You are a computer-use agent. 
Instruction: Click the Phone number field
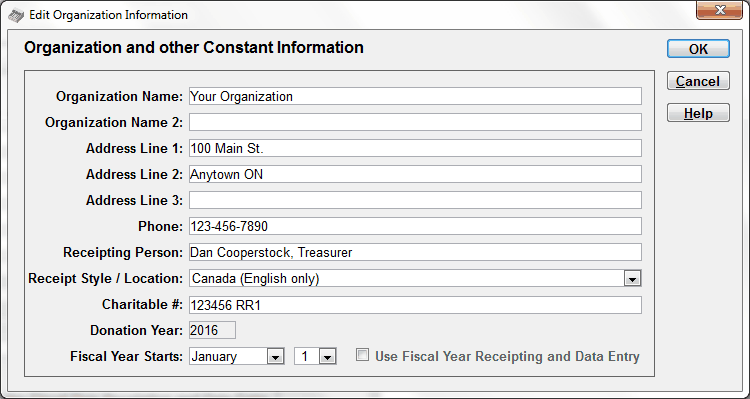click(415, 226)
